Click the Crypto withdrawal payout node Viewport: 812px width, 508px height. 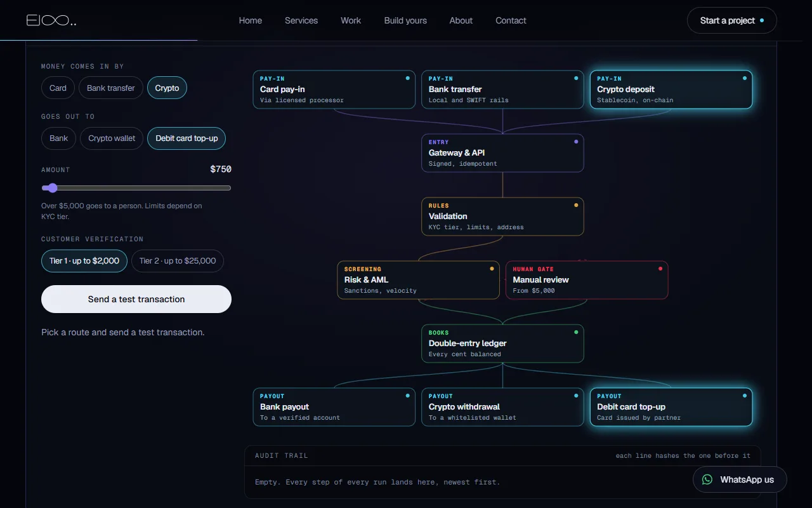coord(502,407)
